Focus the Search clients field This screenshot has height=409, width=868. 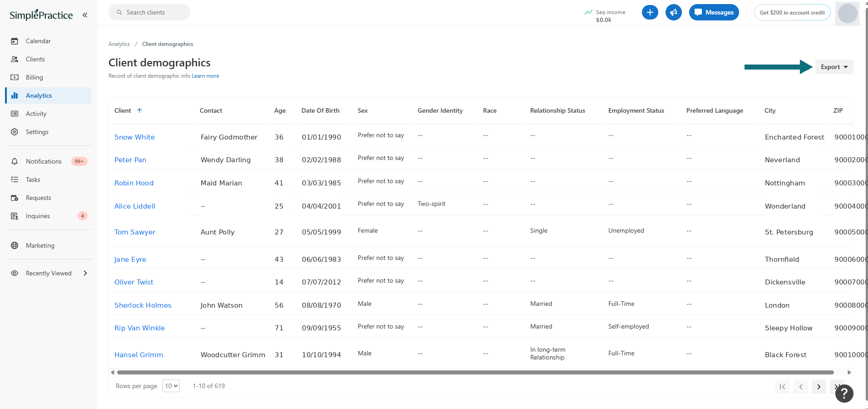click(x=149, y=12)
